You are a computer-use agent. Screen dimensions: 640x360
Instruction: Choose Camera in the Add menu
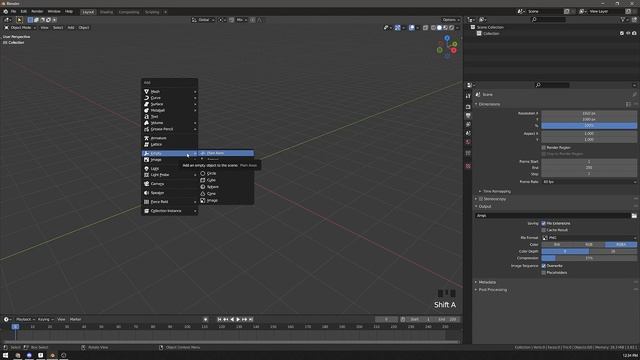click(169, 184)
